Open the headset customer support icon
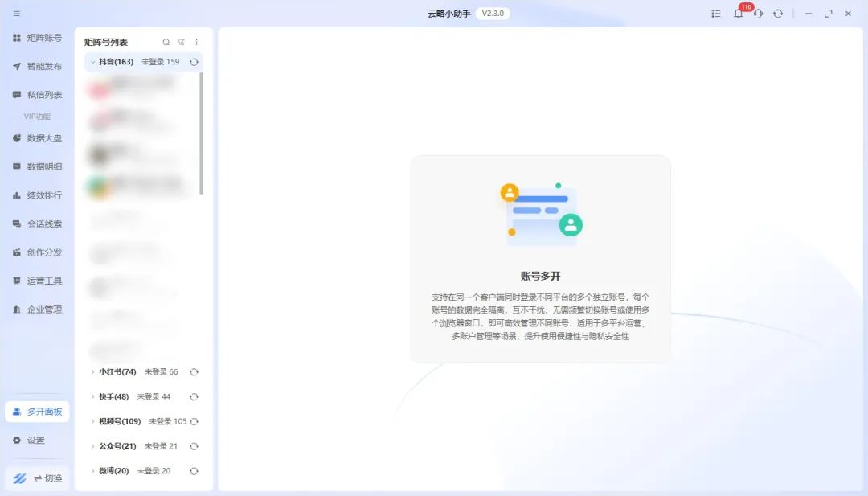The width and height of the screenshot is (868, 496). (x=759, y=14)
